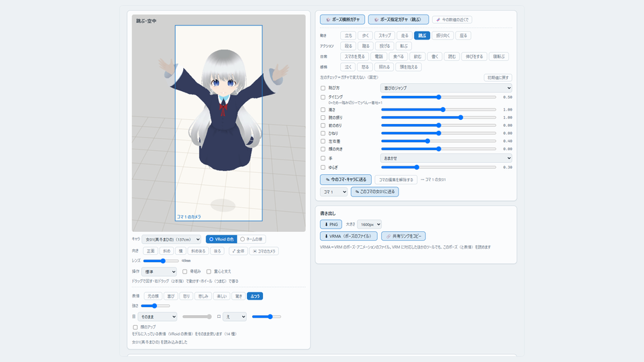Screen dimensions: 644x362
Task: Check the 跳び方 lock checkbox
Action: point(323,88)
